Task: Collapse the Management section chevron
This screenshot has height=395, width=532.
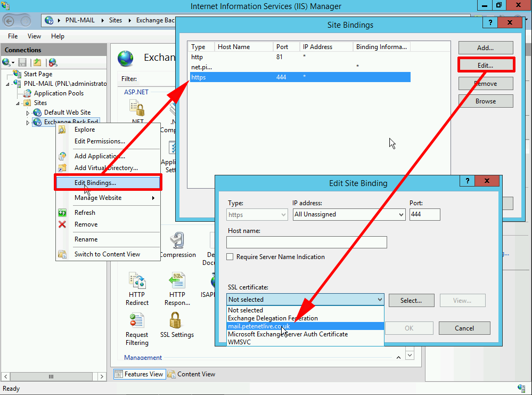Action: 399,357
